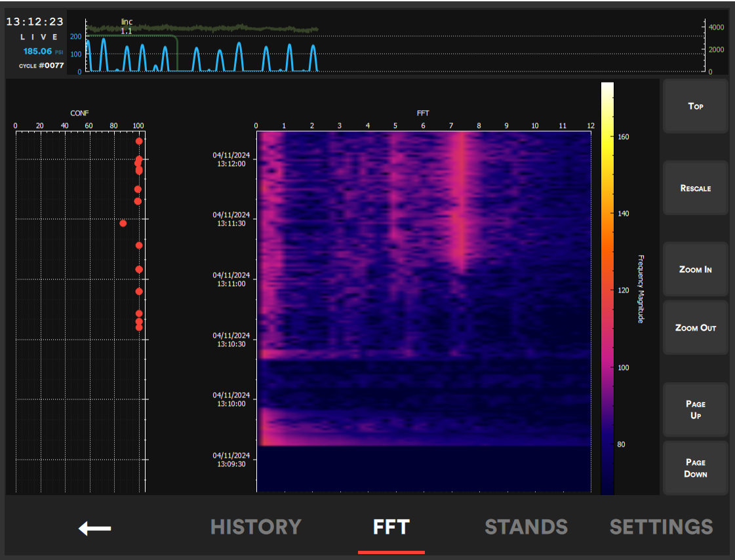Open the History tab

coord(256,527)
